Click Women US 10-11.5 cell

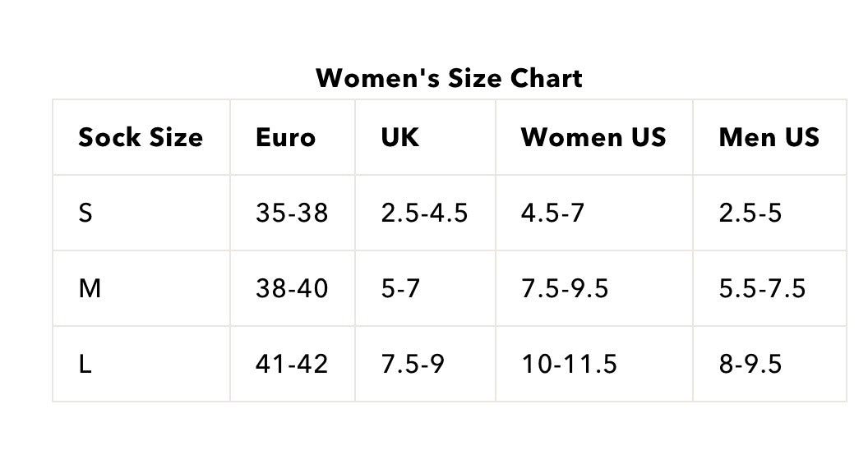(569, 364)
